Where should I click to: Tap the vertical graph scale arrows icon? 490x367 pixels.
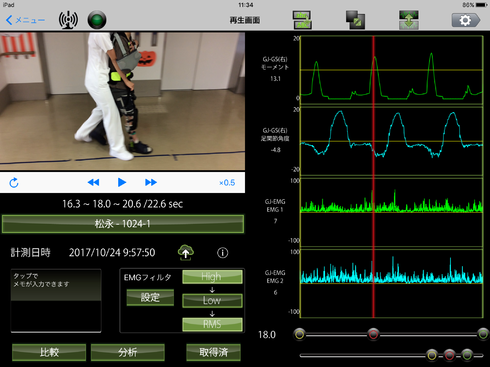pyautogui.click(x=409, y=20)
